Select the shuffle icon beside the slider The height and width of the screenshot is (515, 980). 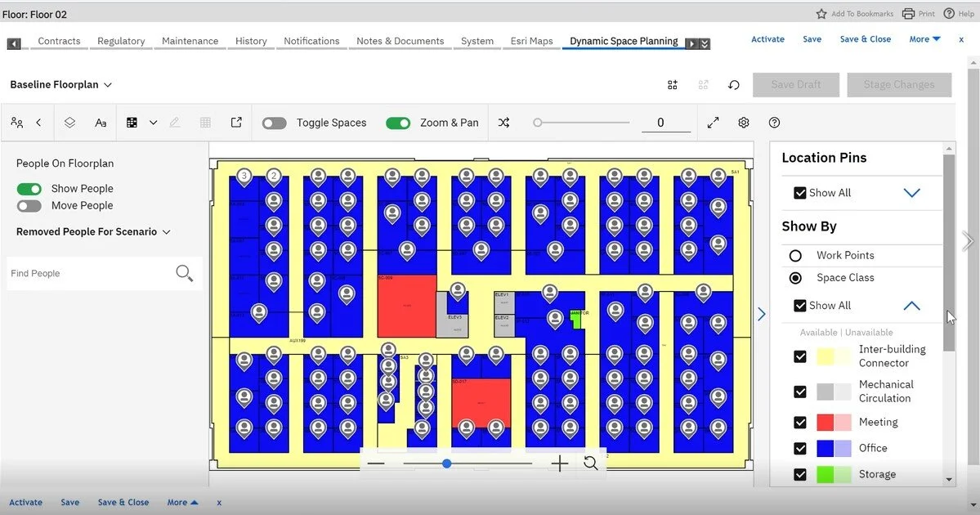[503, 122]
